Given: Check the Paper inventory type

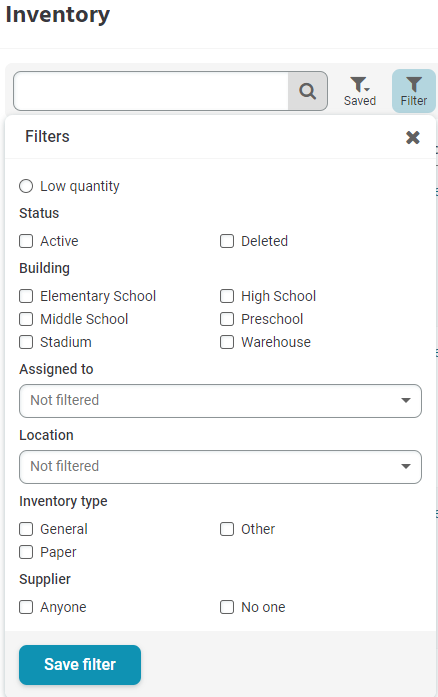Looking at the screenshot, I should click(26, 552).
